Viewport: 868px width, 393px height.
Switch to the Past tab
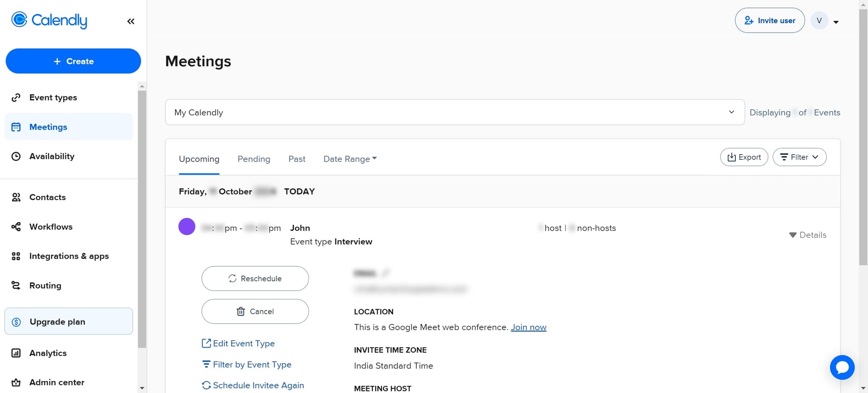pos(297,159)
